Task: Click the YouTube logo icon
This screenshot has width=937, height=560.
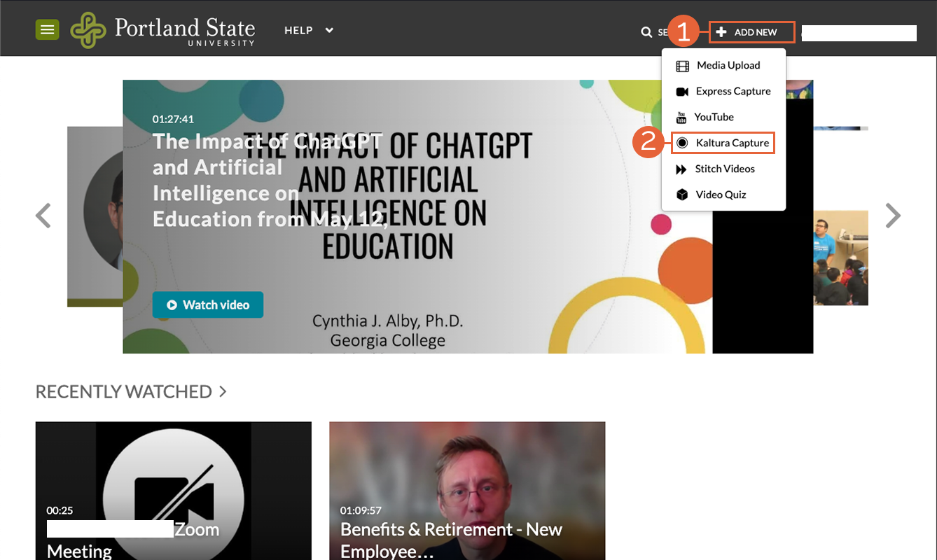Action: [x=681, y=118]
